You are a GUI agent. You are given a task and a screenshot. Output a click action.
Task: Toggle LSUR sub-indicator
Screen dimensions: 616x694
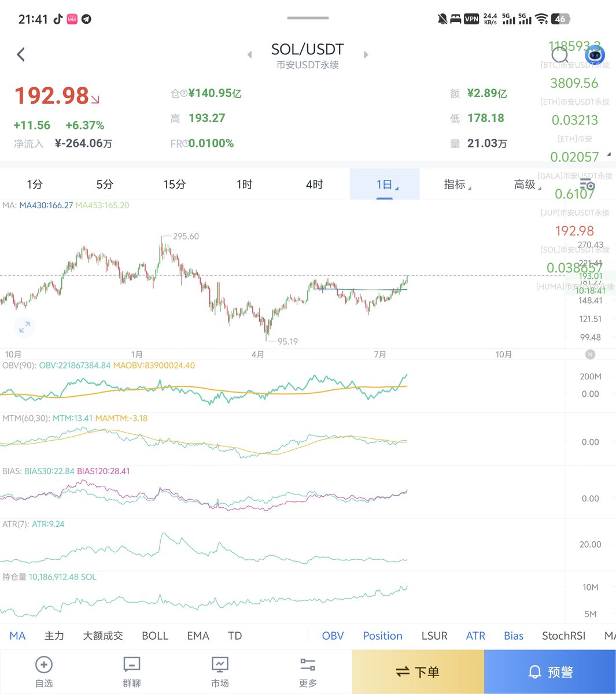pyautogui.click(x=434, y=636)
